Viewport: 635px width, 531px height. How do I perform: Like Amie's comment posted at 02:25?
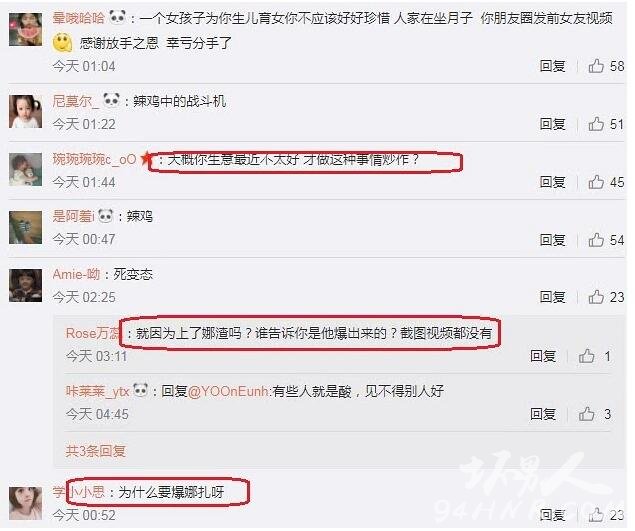(x=596, y=297)
